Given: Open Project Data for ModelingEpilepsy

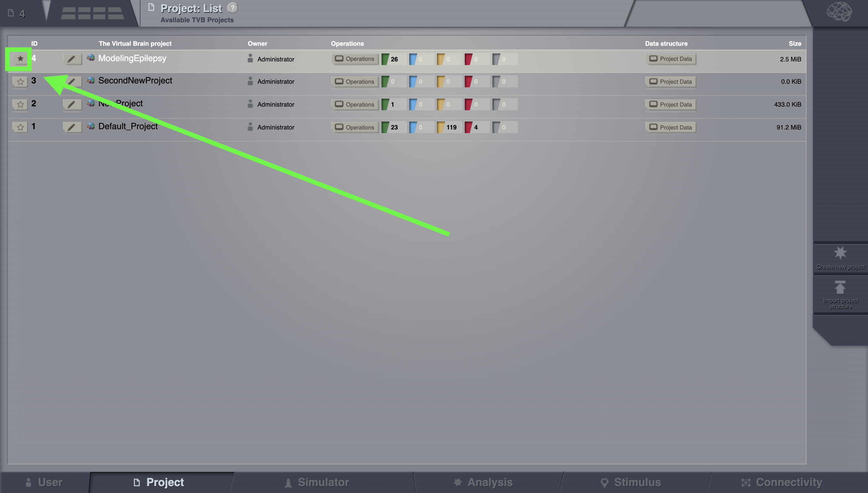Looking at the screenshot, I should (671, 59).
